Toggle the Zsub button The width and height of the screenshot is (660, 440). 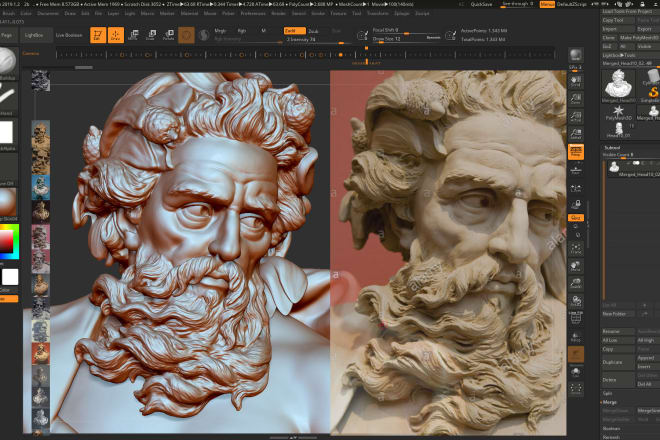pos(314,31)
